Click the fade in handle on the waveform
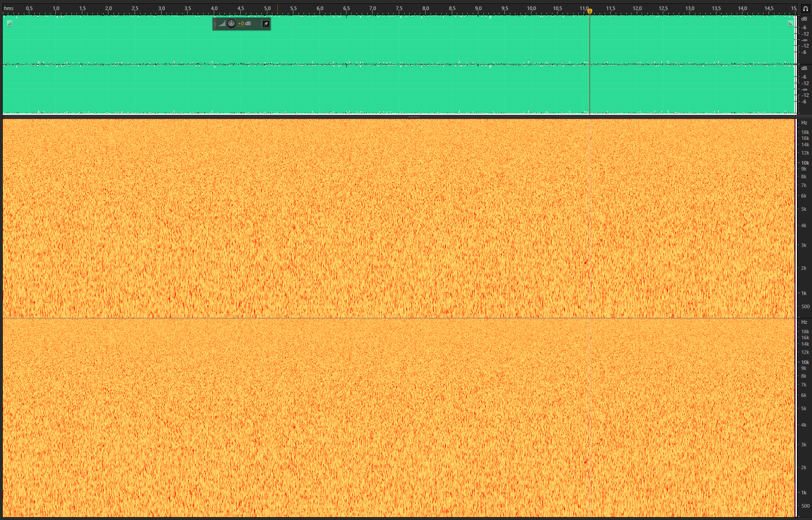 point(10,23)
